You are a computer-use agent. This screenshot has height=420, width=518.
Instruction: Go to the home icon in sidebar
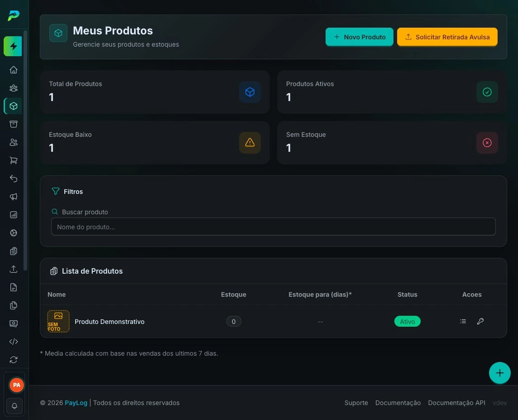[x=14, y=70]
